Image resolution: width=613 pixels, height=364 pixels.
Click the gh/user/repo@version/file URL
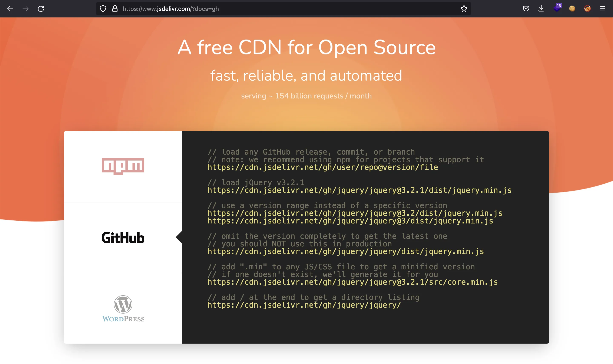point(323,167)
